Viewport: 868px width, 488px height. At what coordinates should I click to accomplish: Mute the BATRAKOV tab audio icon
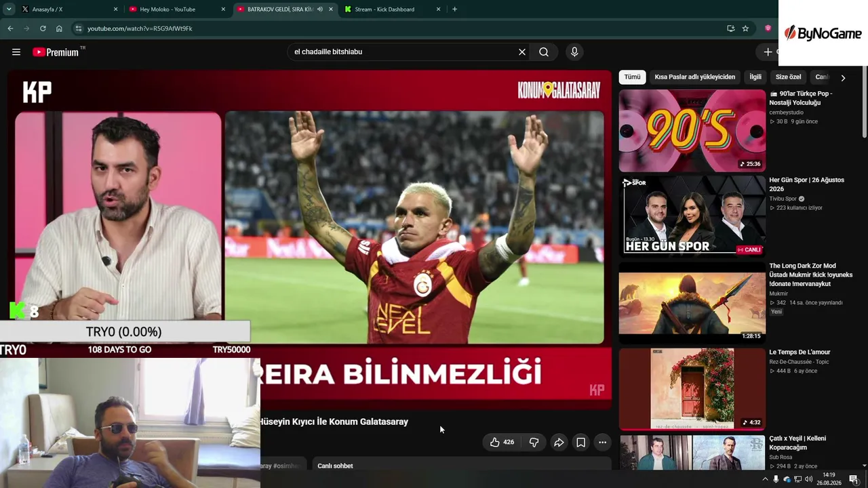point(320,9)
